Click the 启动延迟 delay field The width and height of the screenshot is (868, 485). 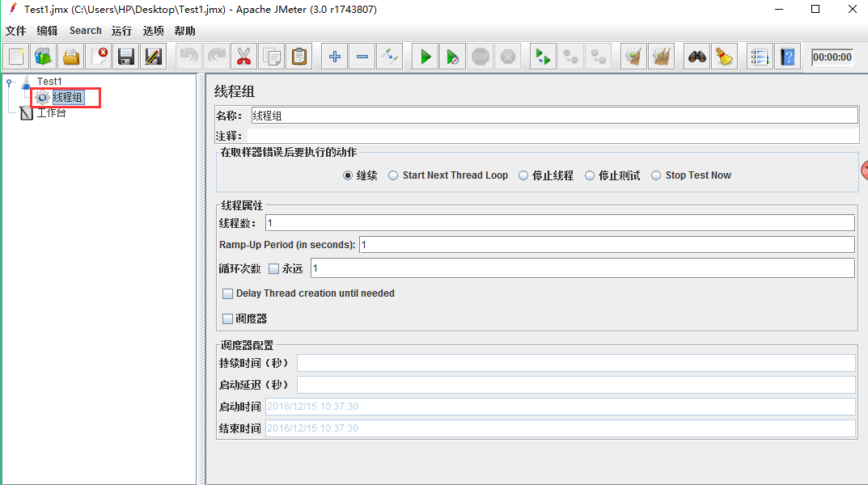(x=576, y=385)
